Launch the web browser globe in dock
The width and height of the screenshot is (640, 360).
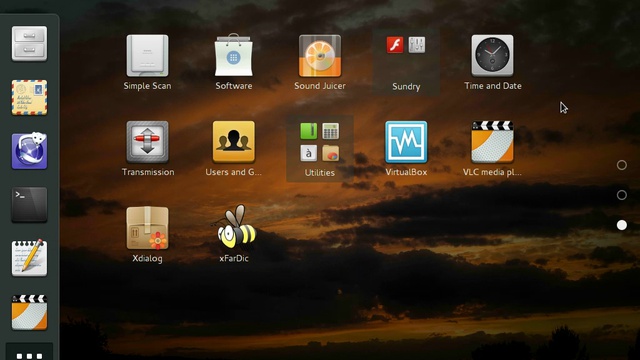tap(29, 151)
